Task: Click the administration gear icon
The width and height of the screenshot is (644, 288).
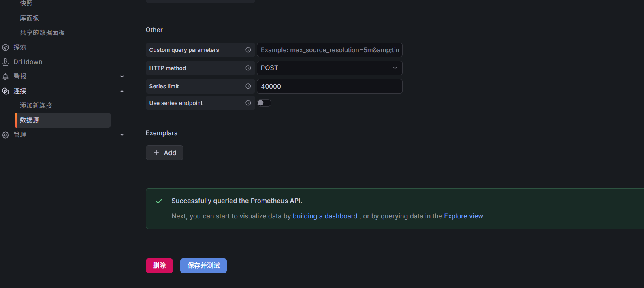Action: point(6,135)
